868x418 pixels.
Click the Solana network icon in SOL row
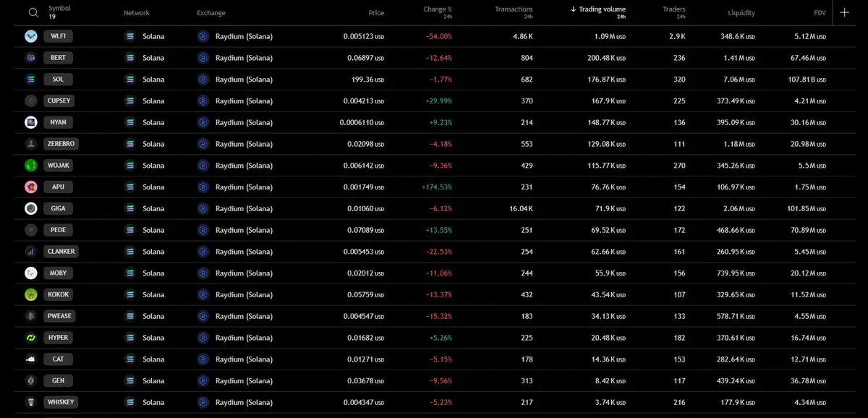click(130, 79)
